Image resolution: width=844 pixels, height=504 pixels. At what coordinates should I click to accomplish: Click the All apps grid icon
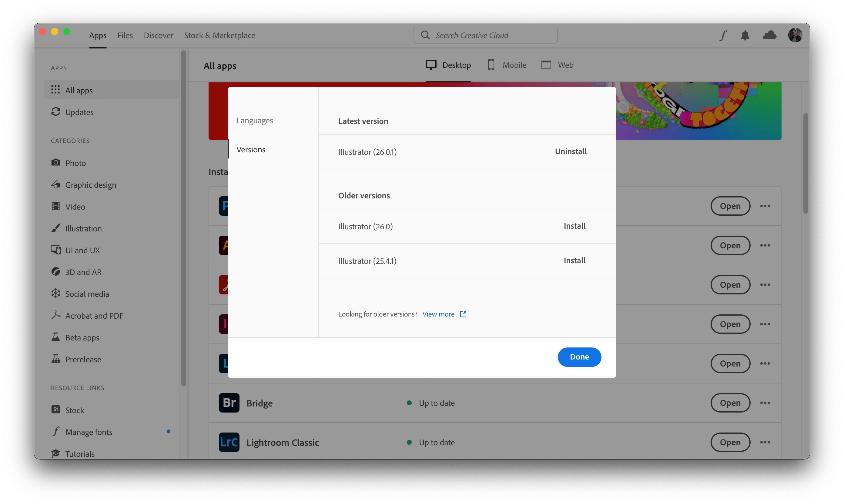click(x=55, y=90)
